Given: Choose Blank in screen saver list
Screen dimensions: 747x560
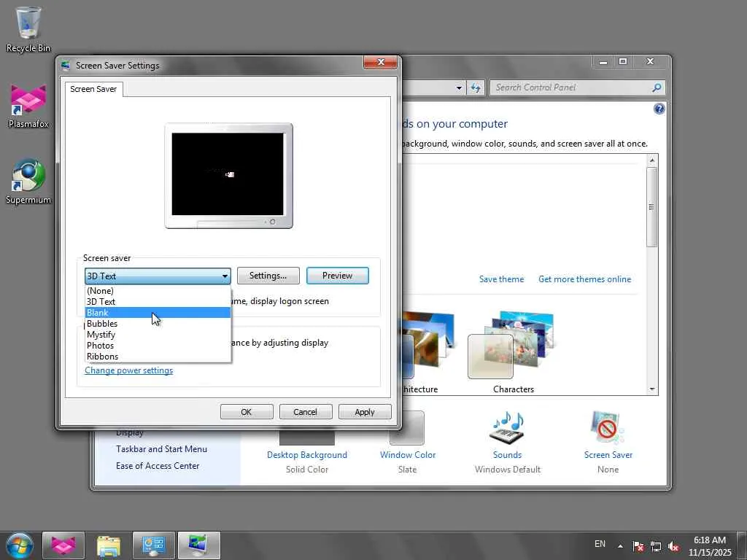Looking at the screenshot, I should click(x=158, y=312).
